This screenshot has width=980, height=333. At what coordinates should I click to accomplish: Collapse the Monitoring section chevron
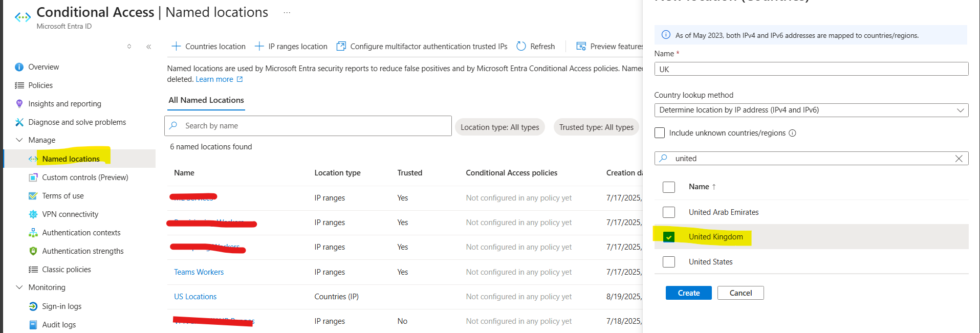click(19, 287)
